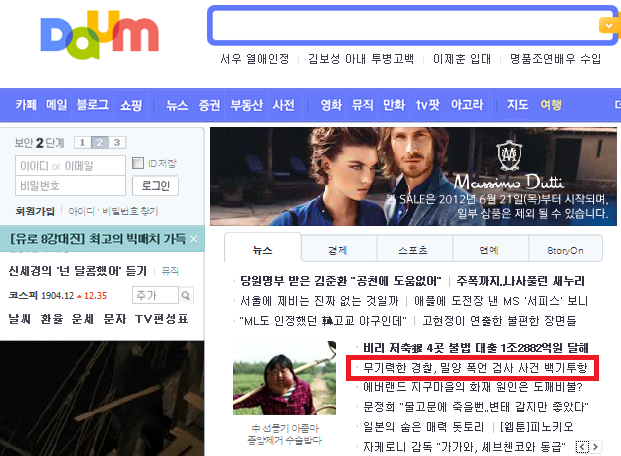Click the ID or email input field
The width and height of the screenshot is (621, 456).
[70, 166]
